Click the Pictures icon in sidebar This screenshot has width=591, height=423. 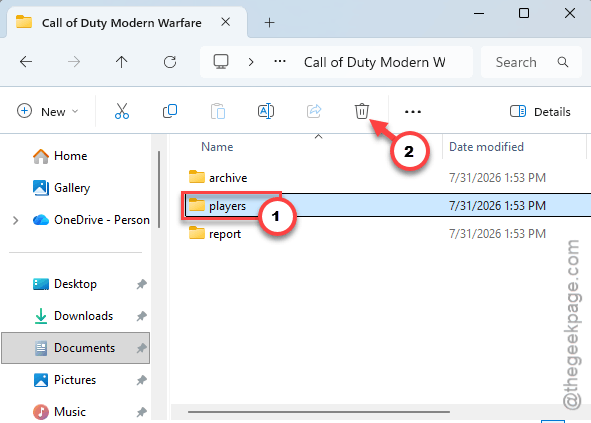[41, 380]
